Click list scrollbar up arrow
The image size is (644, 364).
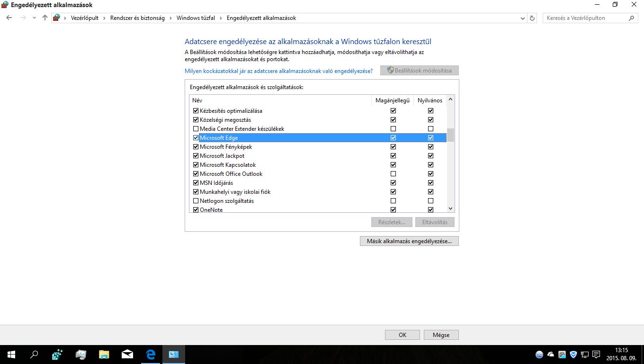click(450, 100)
